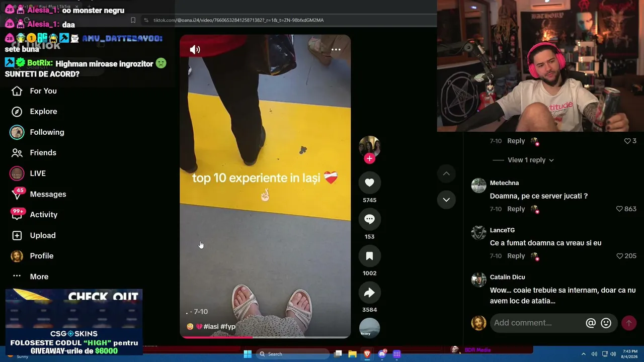The width and height of the screenshot is (644, 362).
Task: Open the Explore page
Action: 43,112
